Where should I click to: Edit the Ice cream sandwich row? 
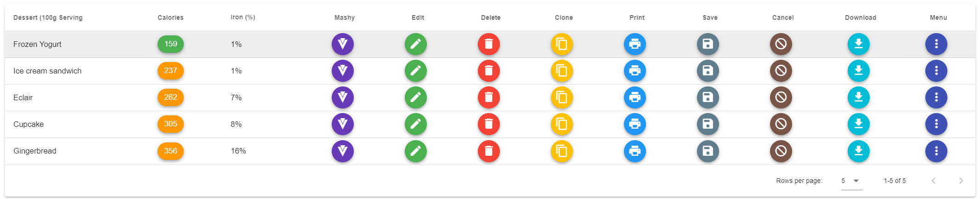416,71
